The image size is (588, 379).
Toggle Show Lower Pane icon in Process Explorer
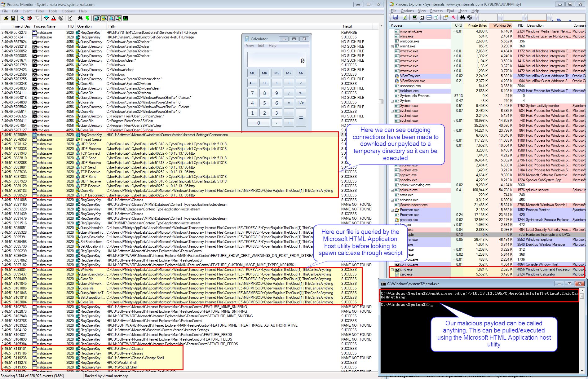click(x=429, y=17)
